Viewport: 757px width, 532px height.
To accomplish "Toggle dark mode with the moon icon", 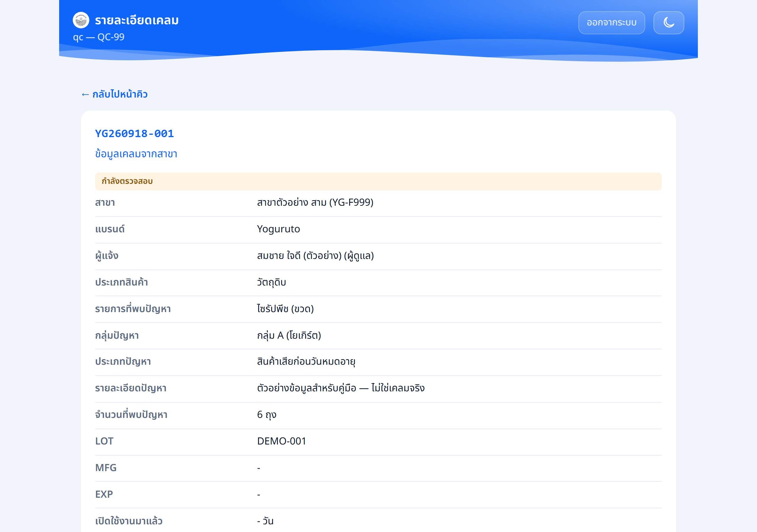I will pyautogui.click(x=668, y=23).
